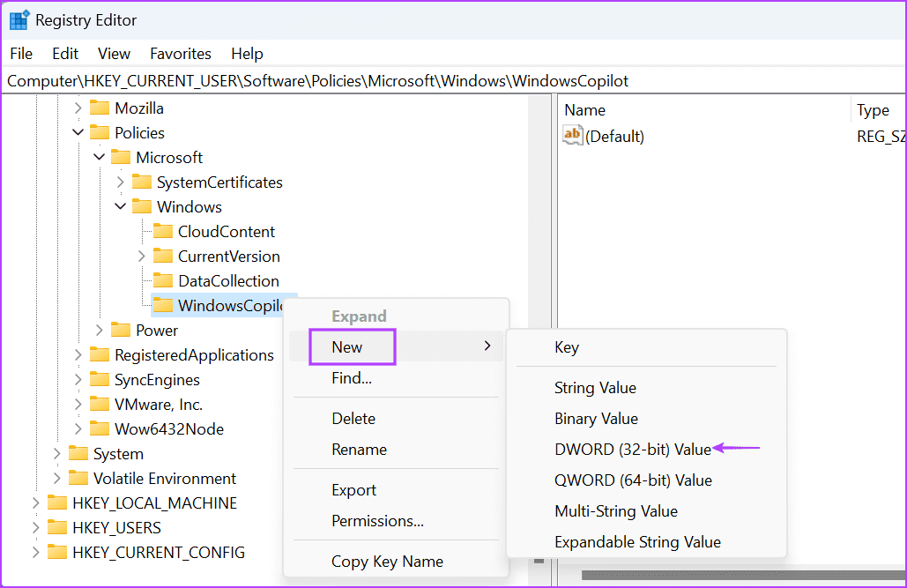Create a new String Value
The image size is (907, 588).
tap(646, 388)
